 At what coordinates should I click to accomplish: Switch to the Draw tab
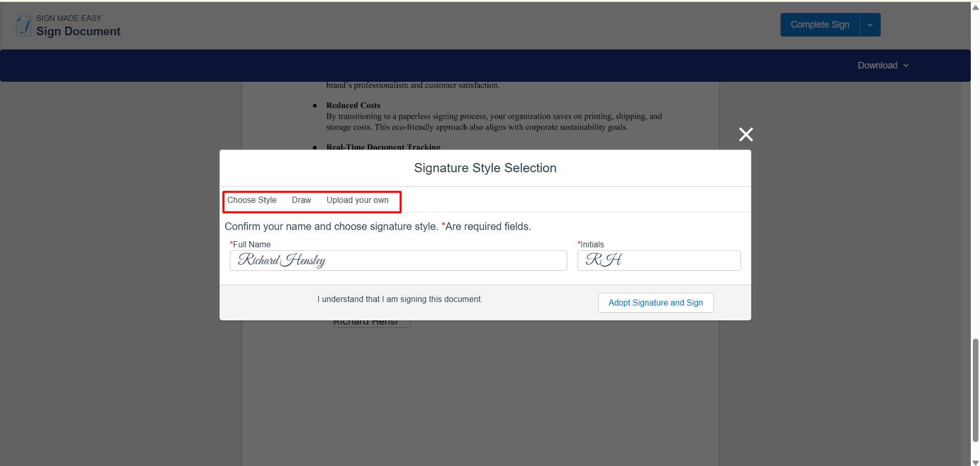coord(301,200)
